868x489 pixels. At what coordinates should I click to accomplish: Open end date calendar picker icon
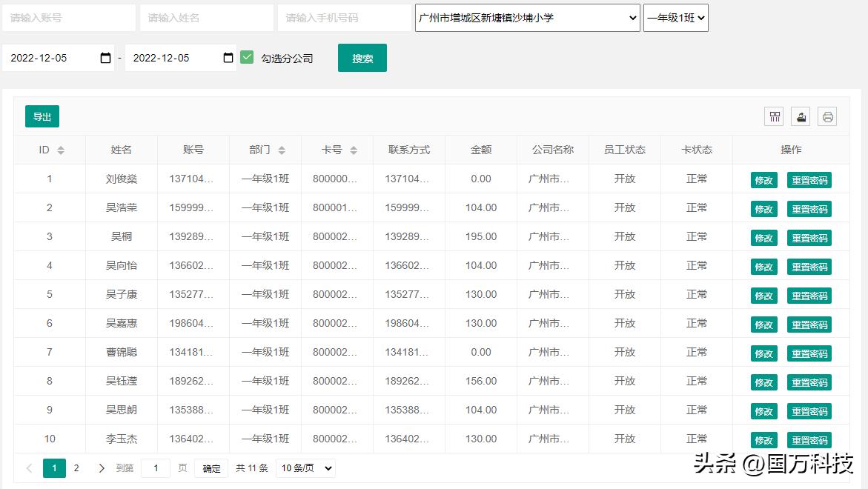point(228,58)
